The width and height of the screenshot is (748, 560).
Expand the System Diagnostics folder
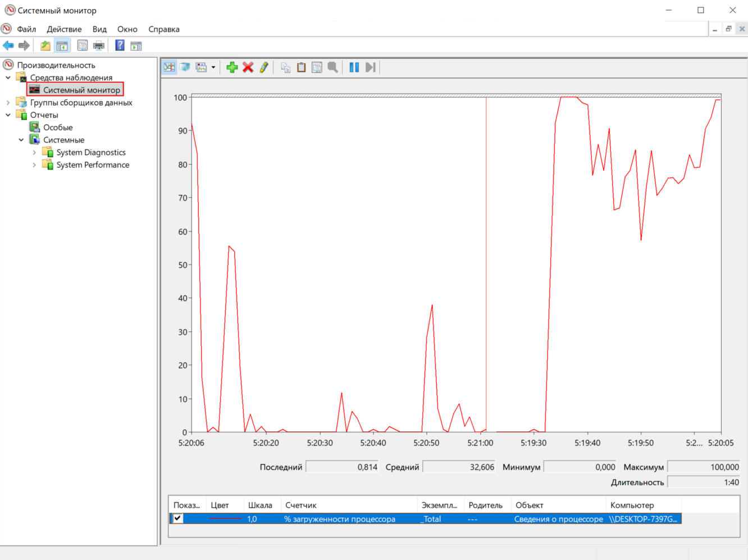[x=34, y=153]
